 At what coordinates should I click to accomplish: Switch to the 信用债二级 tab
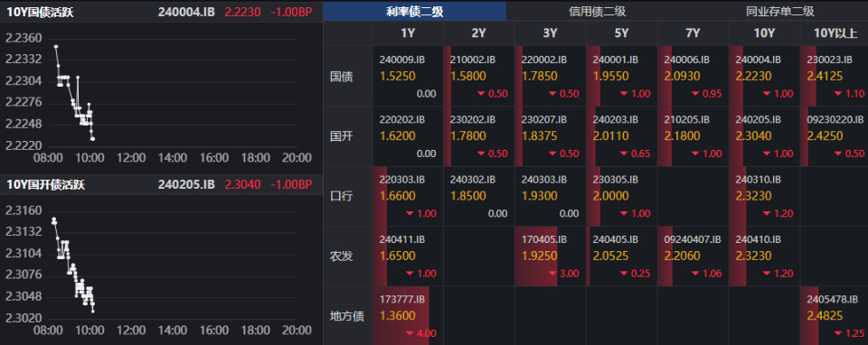tap(598, 11)
